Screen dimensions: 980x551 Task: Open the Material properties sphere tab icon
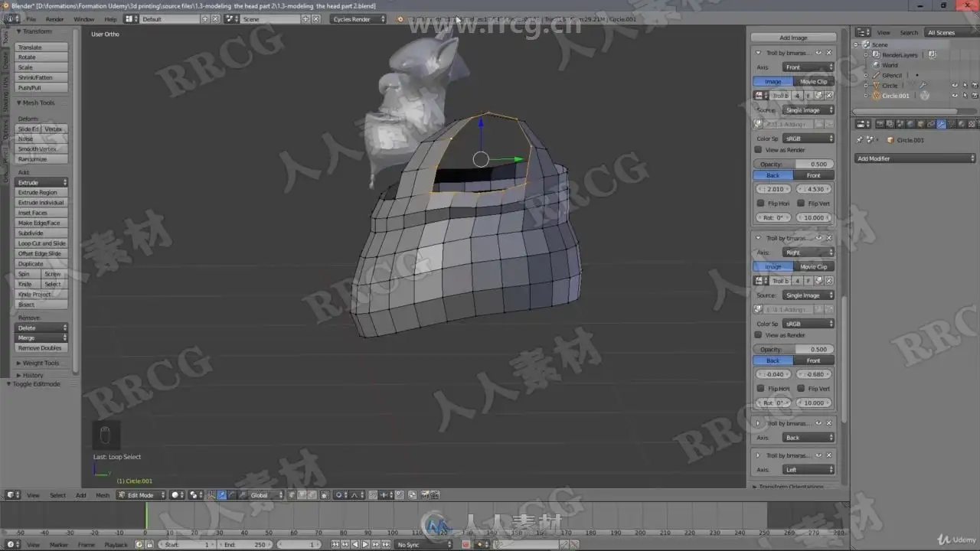pos(961,124)
